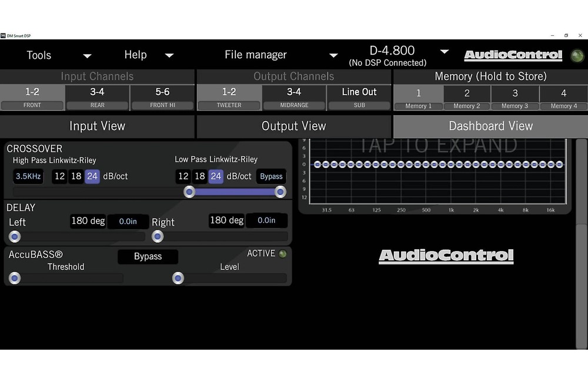
Task: Open the File manager menu
Action: pyautogui.click(x=256, y=55)
